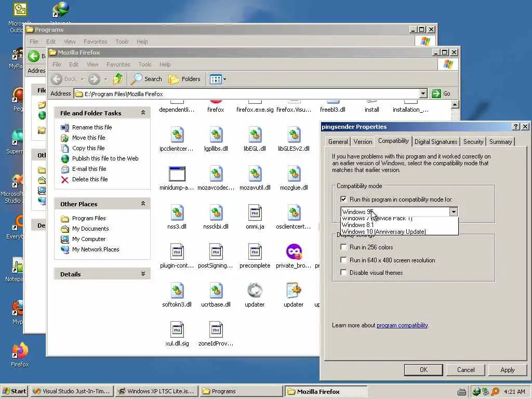Switch to the Digital Signatures tab
The width and height of the screenshot is (532, 399).
pos(436,142)
